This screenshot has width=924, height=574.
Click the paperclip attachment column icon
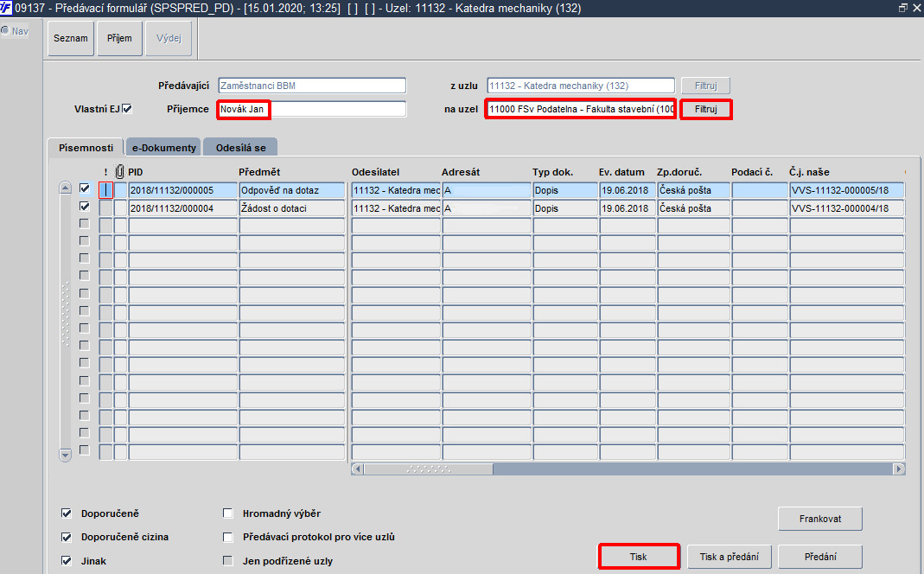pos(119,171)
